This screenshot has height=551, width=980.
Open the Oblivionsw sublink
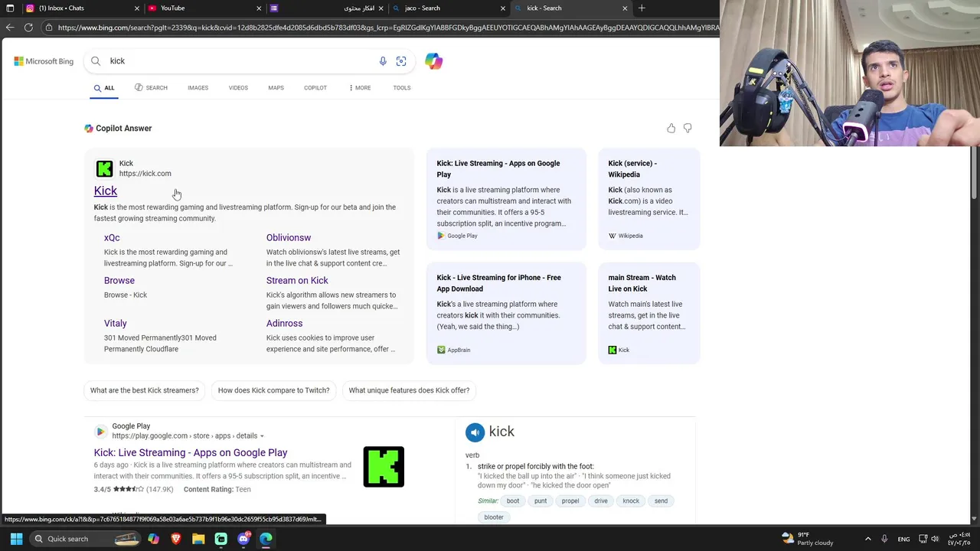[289, 238]
